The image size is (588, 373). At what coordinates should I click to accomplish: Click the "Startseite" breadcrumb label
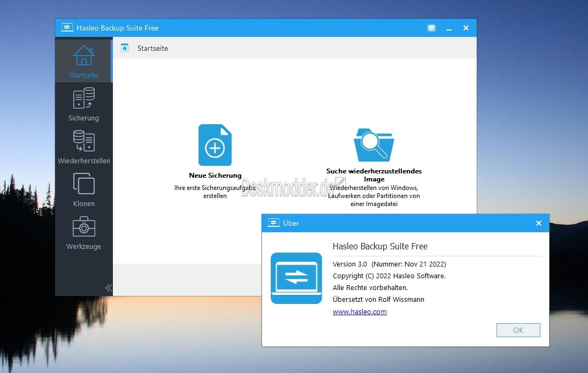click(152, 48)
